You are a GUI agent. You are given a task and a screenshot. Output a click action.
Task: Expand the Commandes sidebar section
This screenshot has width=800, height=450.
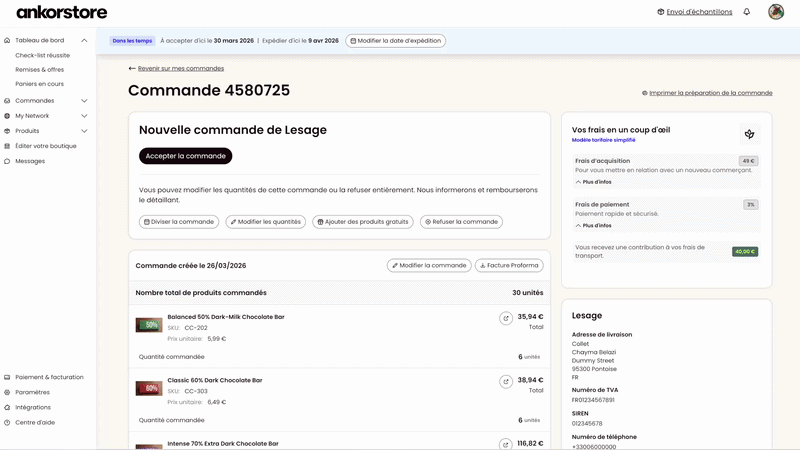pyautogui.click(x=84, y=101)
